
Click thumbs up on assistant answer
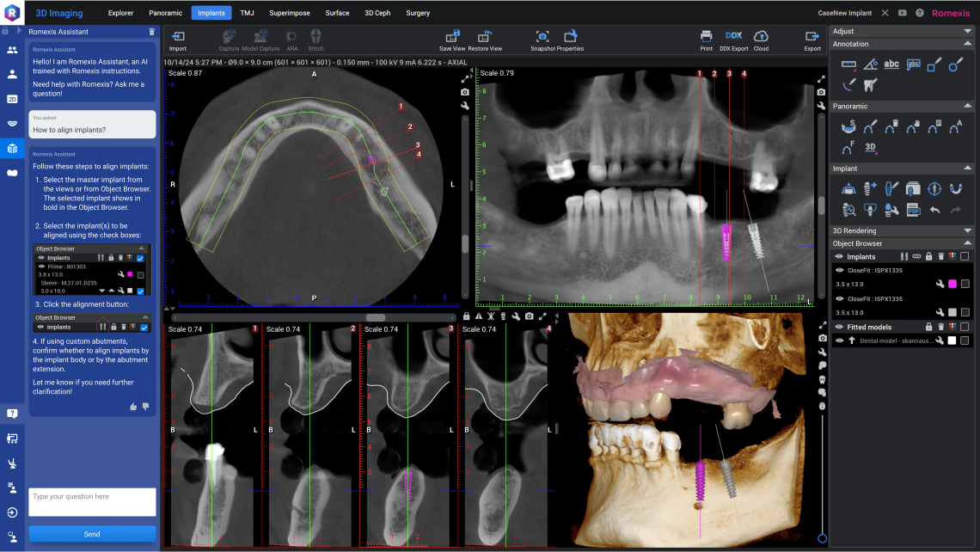132,406
